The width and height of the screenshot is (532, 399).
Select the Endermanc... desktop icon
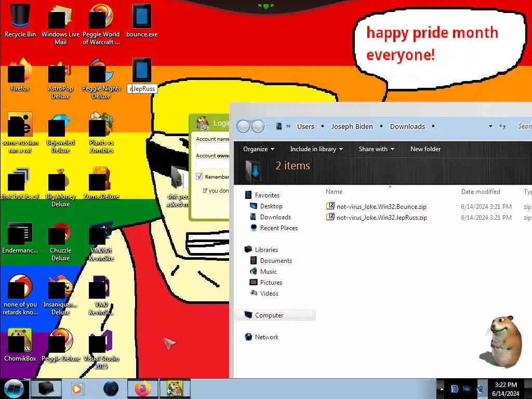(x=20, y=237)
